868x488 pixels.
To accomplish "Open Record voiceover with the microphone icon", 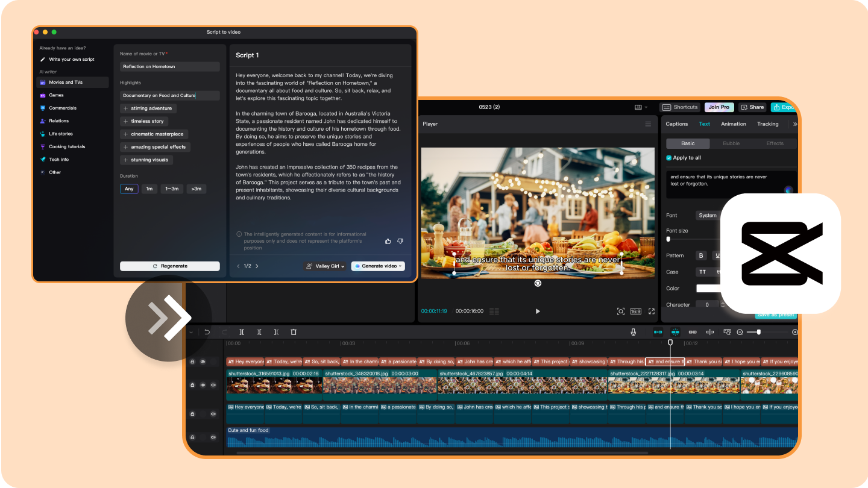I will coord(634,332).
